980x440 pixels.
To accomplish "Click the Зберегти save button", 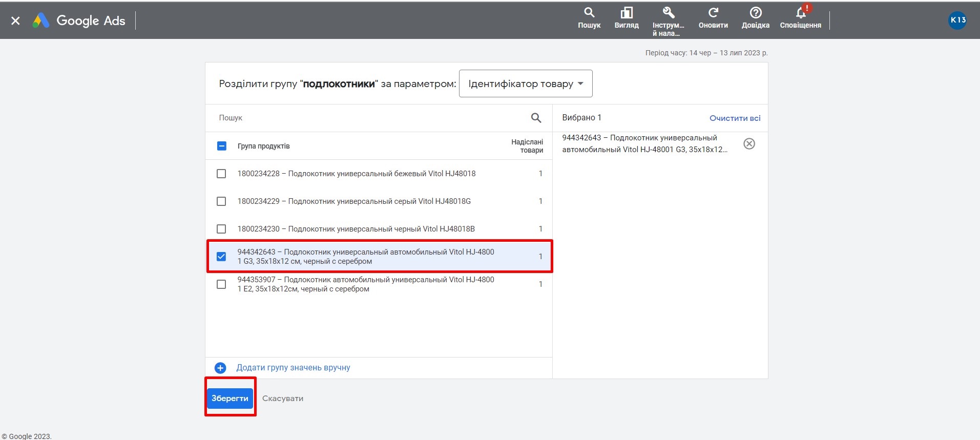I will [230, 399].
